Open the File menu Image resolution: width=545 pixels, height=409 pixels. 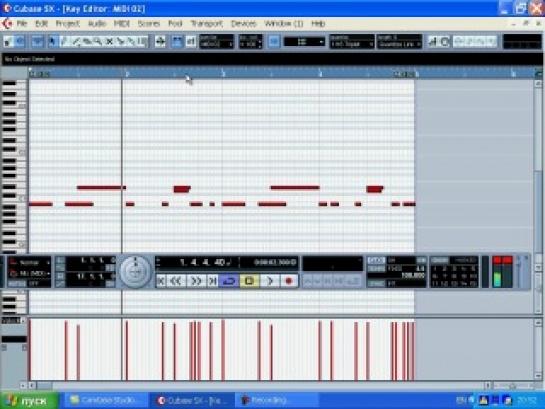22,24
